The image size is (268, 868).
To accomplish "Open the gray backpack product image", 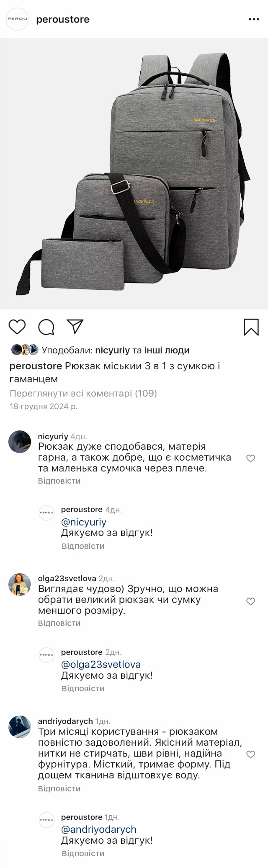I will (x=134, y=174).
